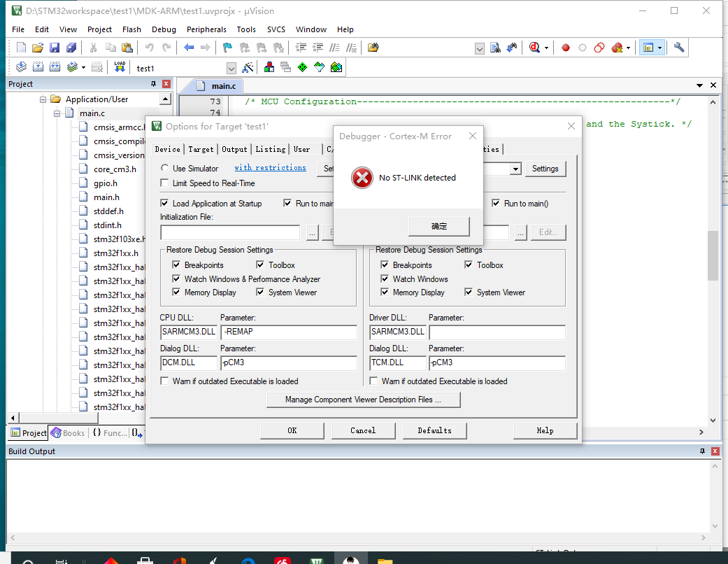Click the Paste clipboard icon

[x=127, y=48]
